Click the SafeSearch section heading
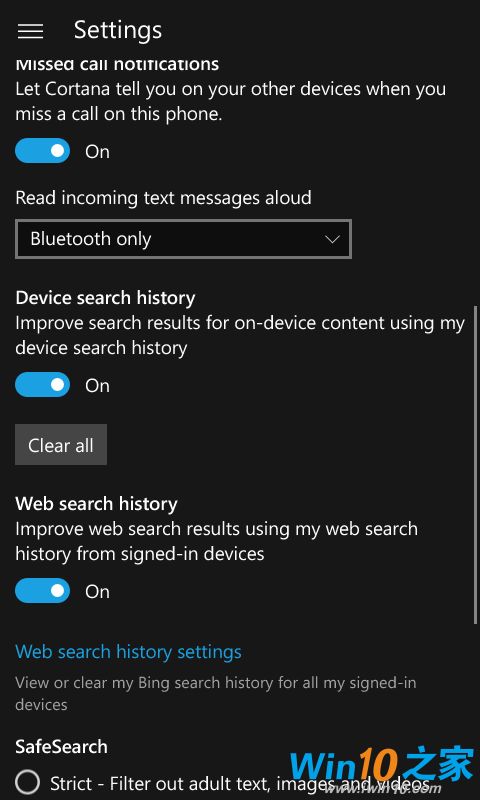Screen dimensions: 480x800 61,746
